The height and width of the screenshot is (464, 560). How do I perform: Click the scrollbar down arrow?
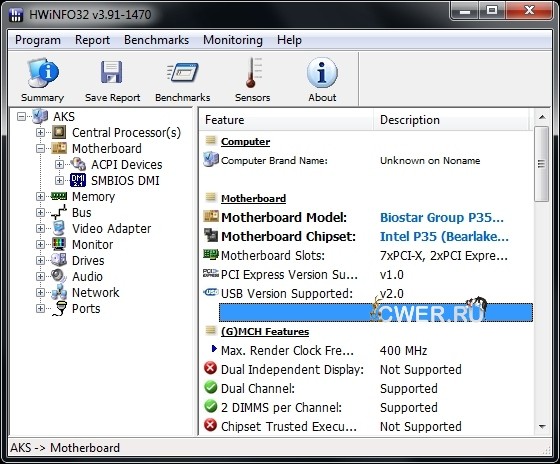pos(542,426)
